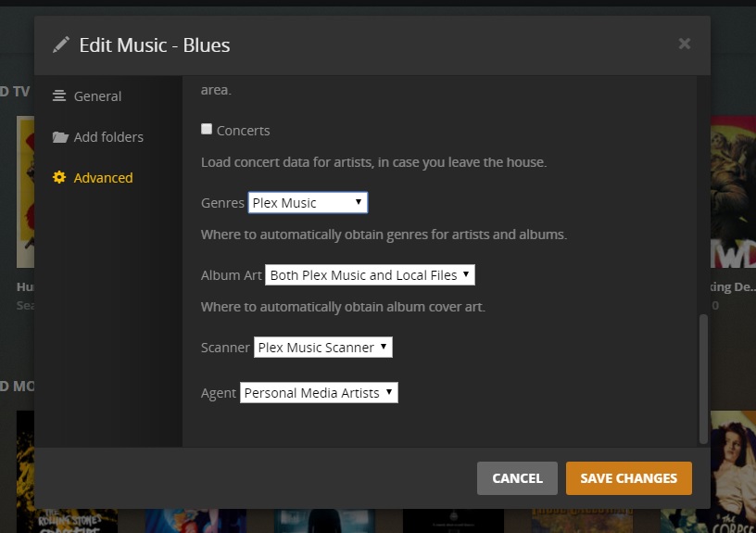The width and height of the screenshot is (756, 533).
Task: Click the poster thumbnail at bottom right
Action: (x=733, y=463)
